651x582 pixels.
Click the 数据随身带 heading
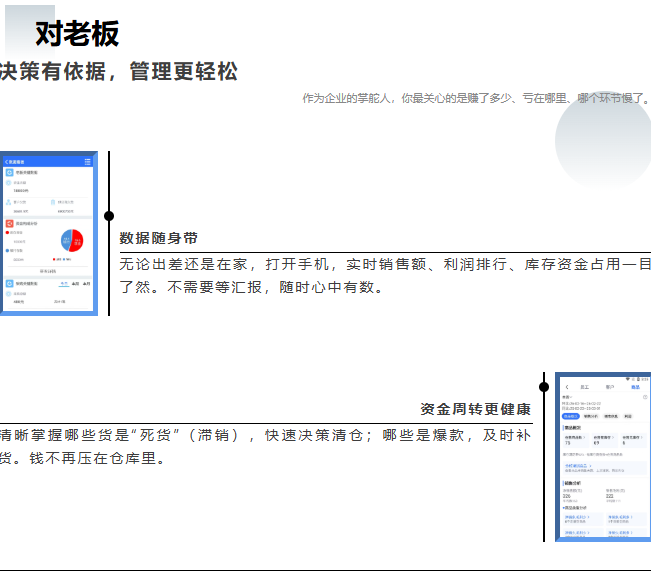pyautogui.click(x=158, y=238)
